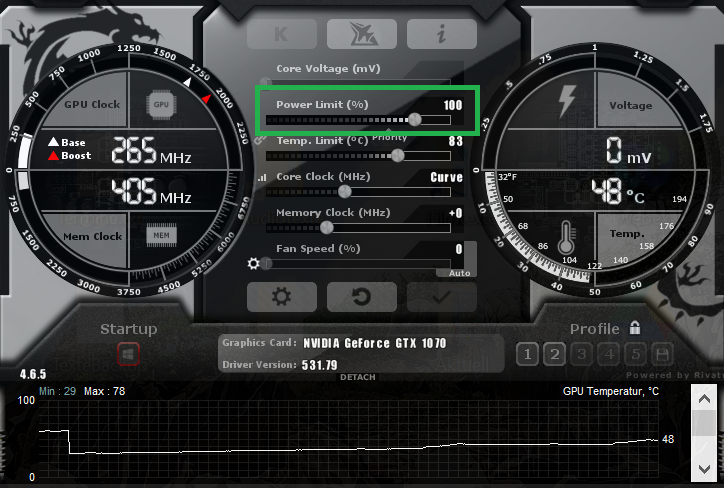
Task: Click the driver version 531.79 text
Action: tap(320, 365)
